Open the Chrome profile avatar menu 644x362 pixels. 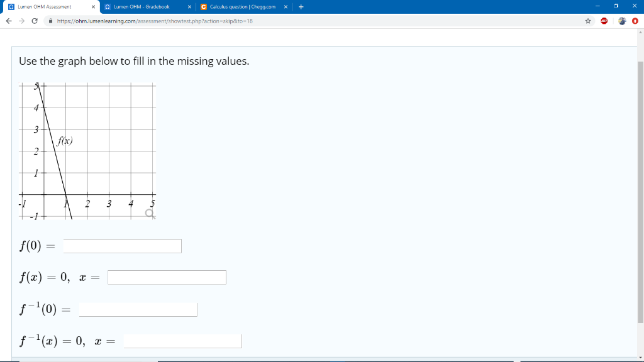(622, 21)
